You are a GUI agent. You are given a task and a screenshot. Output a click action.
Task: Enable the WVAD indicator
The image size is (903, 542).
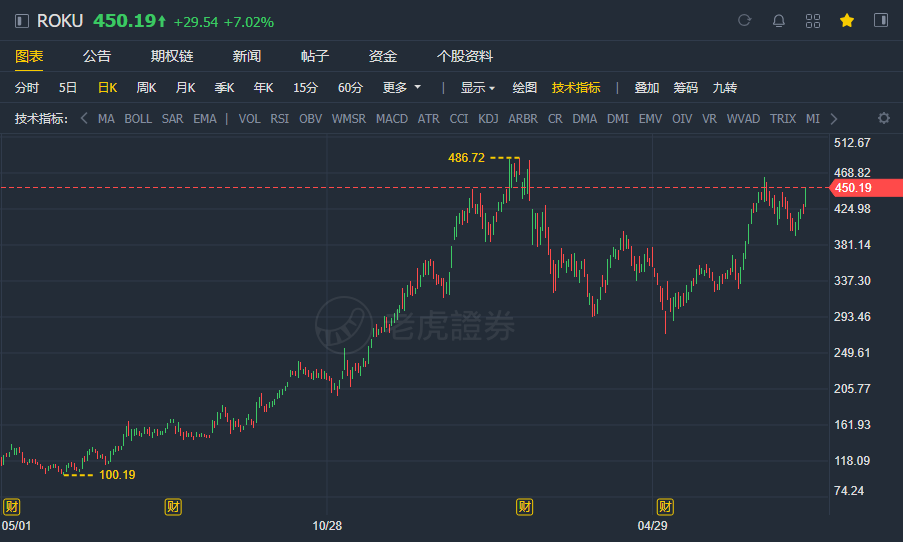tap(743, 119)
